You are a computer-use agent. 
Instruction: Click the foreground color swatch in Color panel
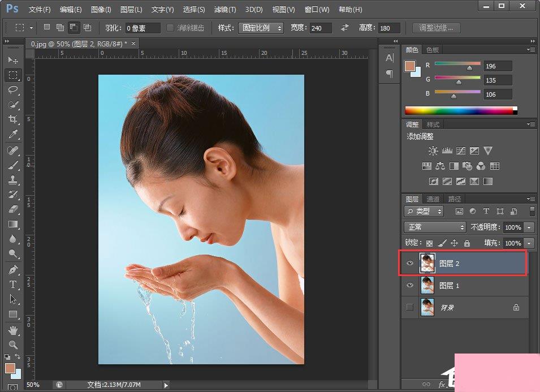pos(410,66)
